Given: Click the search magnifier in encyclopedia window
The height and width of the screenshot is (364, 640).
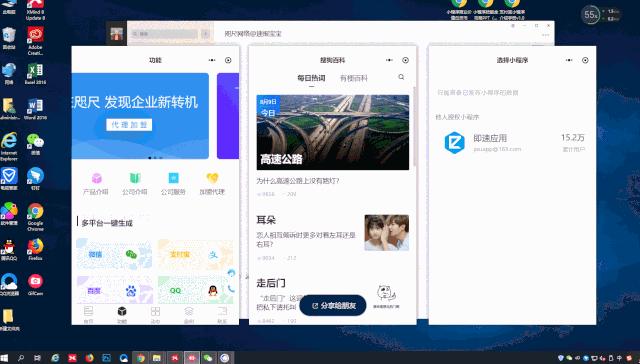Looking at the screenshot, I should coord(401,77).
